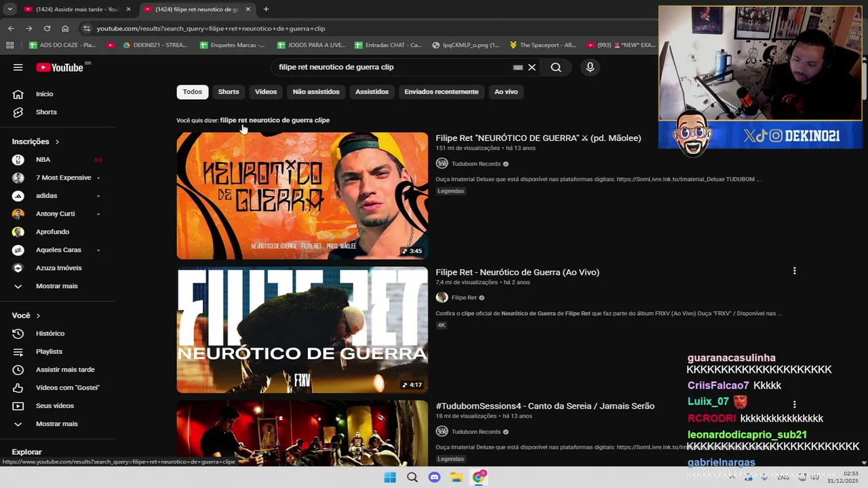Open title Filipe Ret "NEURÓTICO DE GUERRA" (pd. Mãolee)
This screenshot has height=488, width=868.
tap(538, 138)
